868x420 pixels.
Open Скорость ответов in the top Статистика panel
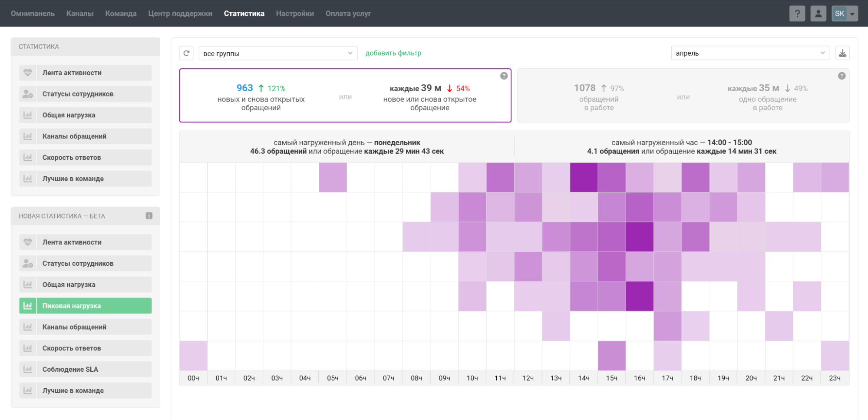pyautogui.click(x=86, y=157)
